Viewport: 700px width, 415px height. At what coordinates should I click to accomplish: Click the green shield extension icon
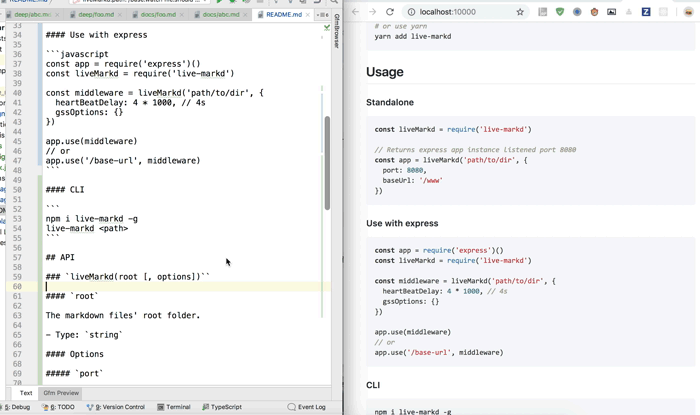560,12
